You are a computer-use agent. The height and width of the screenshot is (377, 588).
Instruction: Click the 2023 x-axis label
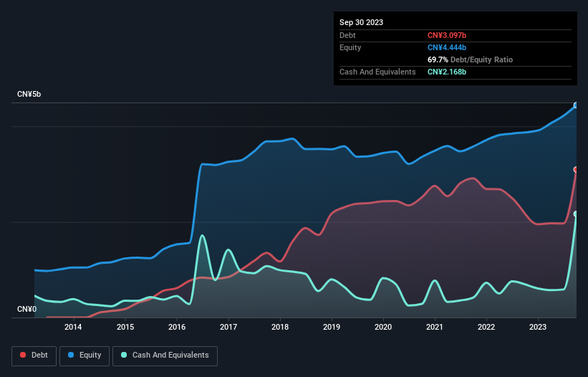point(538,327)
